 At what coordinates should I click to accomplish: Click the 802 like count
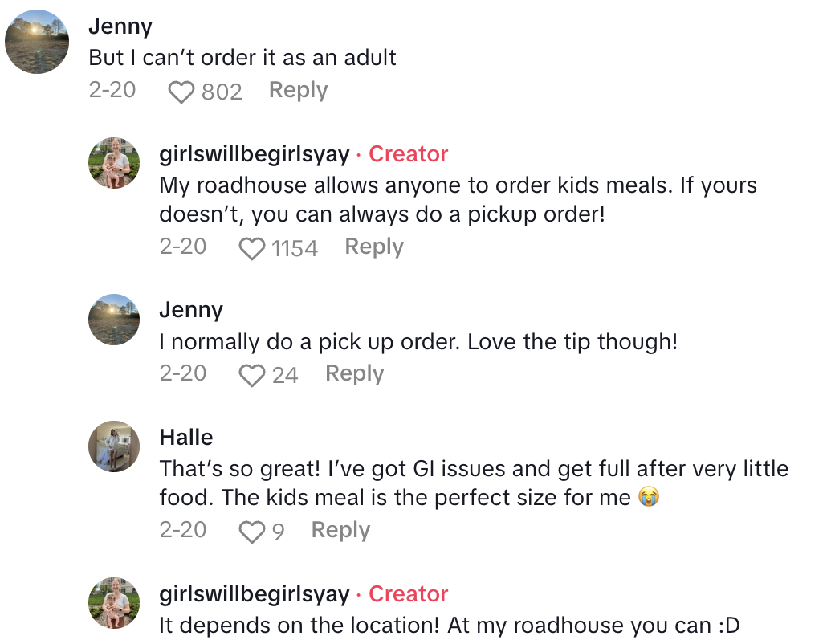pyautogui.click(x=222, y=92)
